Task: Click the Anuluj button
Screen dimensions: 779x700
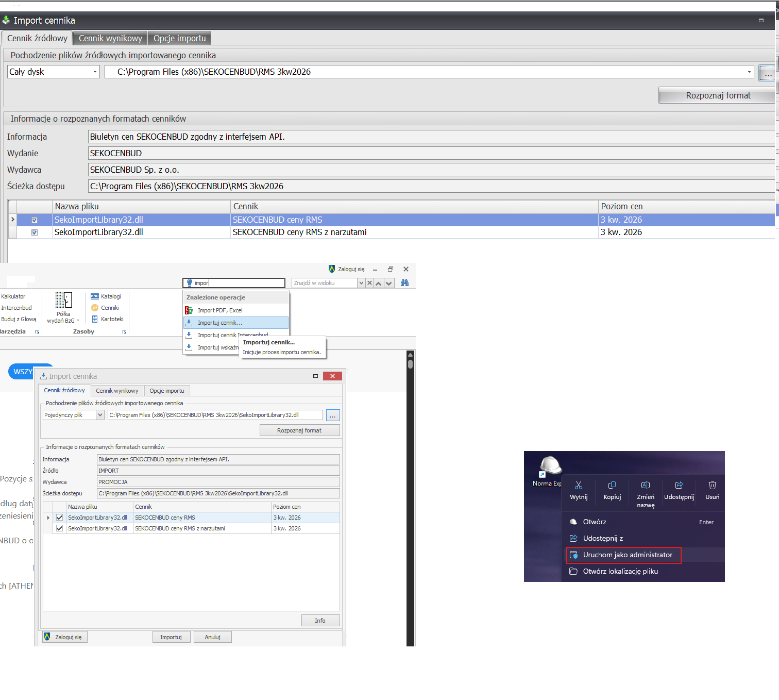Action: [212, 637]
